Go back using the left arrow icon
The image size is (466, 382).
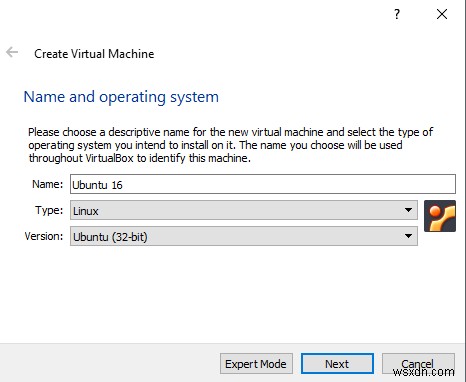(12, 52)
